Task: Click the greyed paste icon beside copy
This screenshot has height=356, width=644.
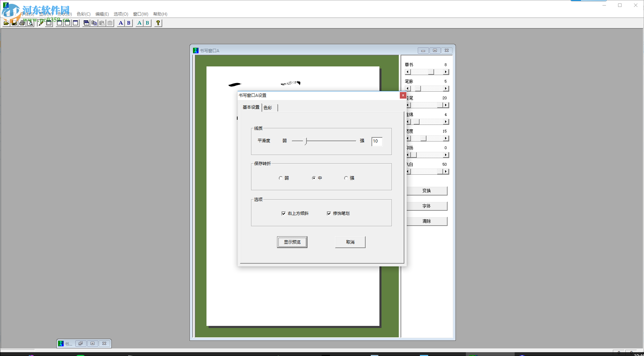Action: (x=102, y=23)
